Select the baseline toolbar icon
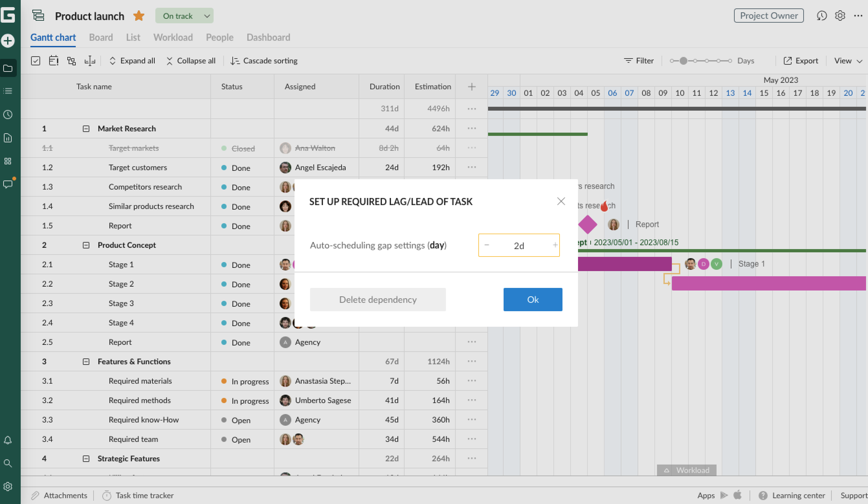 90,60
